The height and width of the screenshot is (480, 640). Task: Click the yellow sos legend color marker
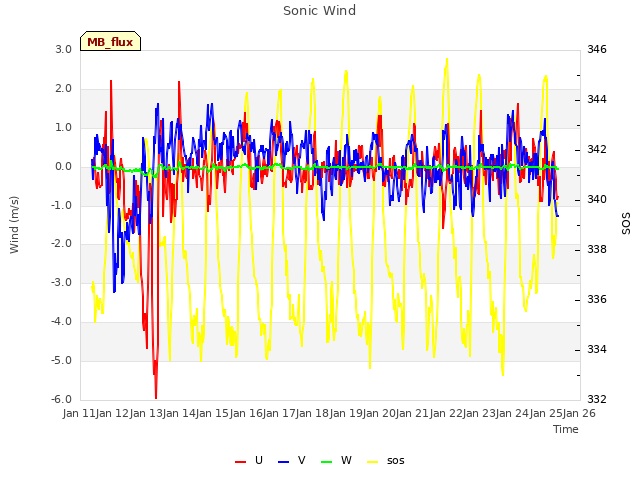coord(372,462)
